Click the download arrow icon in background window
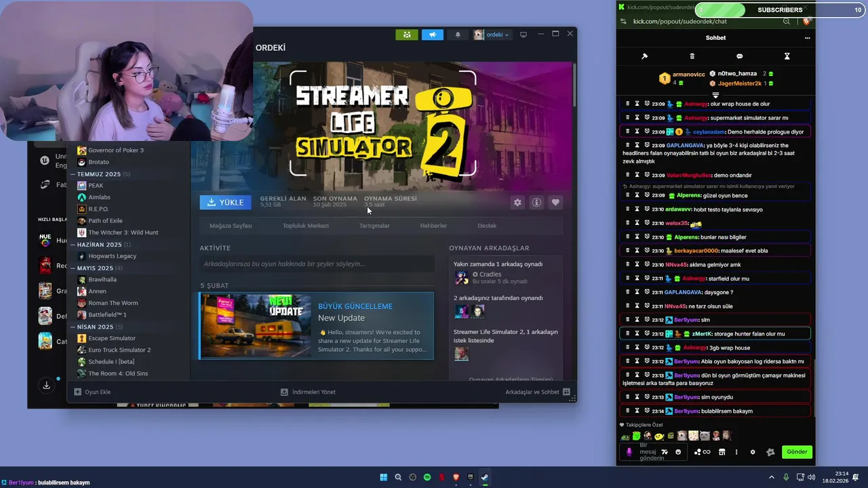 (46, 386)
